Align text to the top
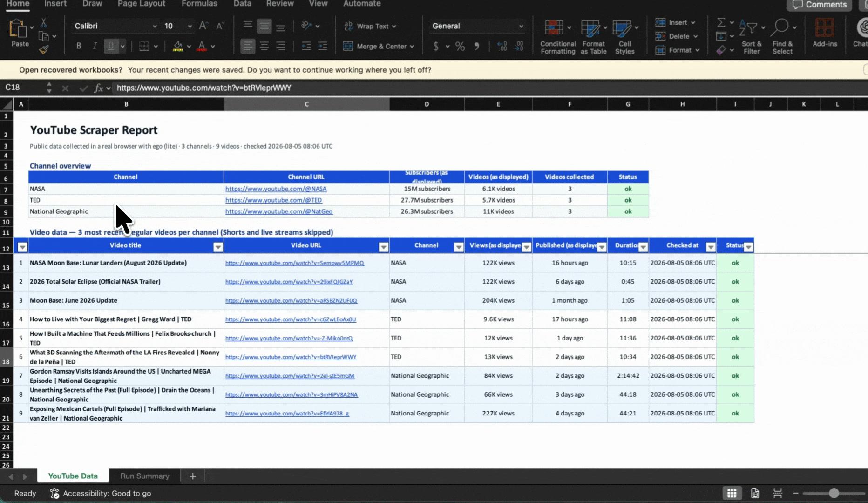Screen dimensions: 868x503 [248, 26]
